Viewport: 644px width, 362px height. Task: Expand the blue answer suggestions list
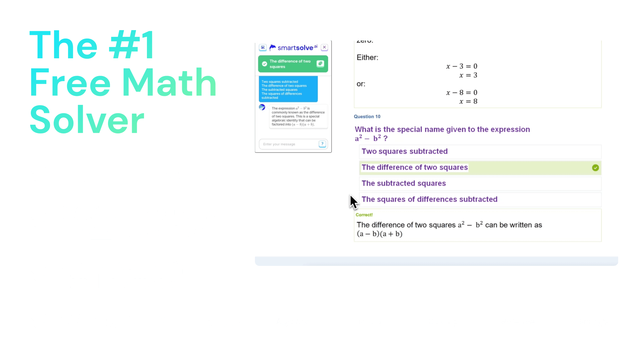click(288, 88)
